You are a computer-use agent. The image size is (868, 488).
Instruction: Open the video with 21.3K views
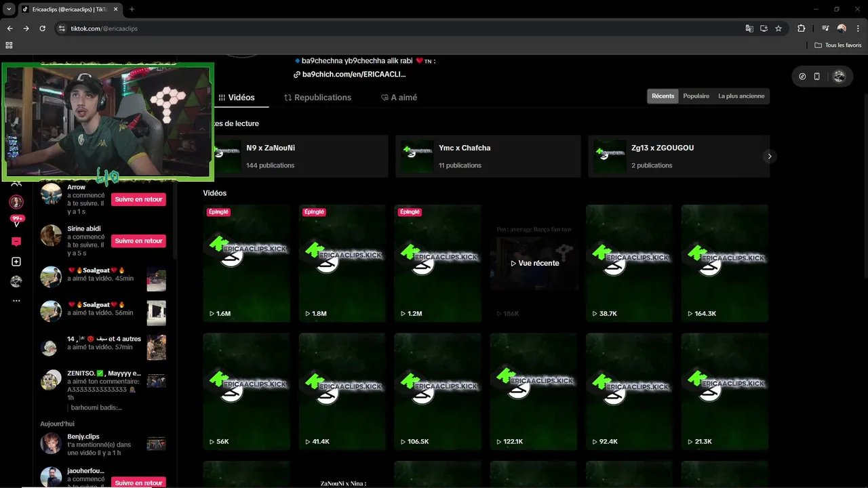pos(725,391)
